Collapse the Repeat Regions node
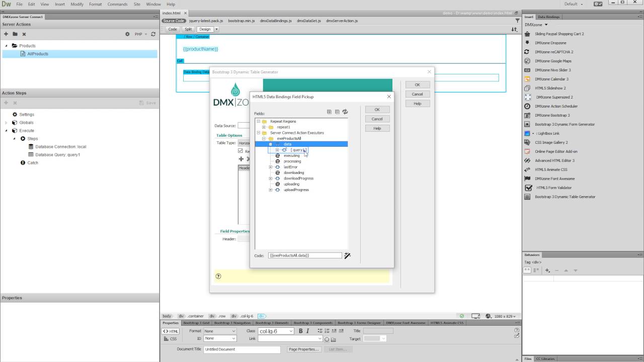 point(258,121)
